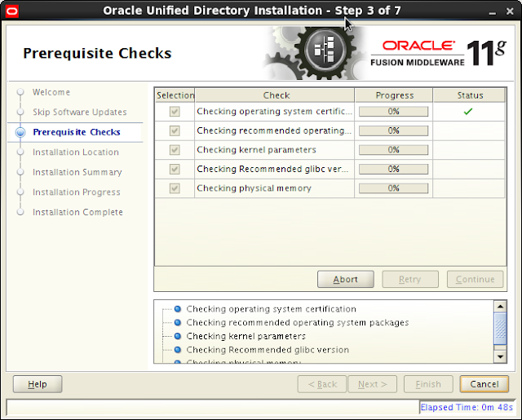Click blue bullet beside kernel parameters log entry
Viewport: 522px width, 420px height.
(x=178, y=336)
